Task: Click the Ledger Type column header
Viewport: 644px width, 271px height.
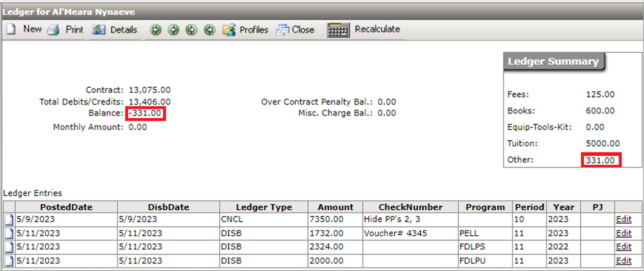Action: click(264, 207)
